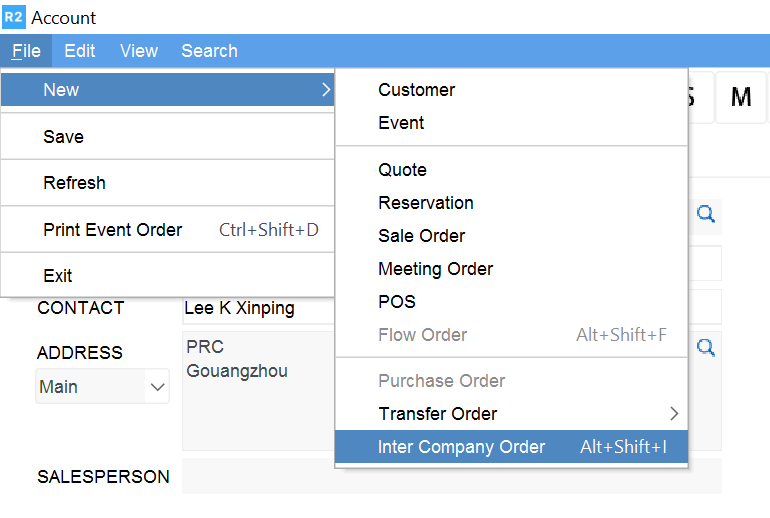The image size is (770, 518).
Task: Click the magnifier icon beside the address box
Action: click(706, 347)
